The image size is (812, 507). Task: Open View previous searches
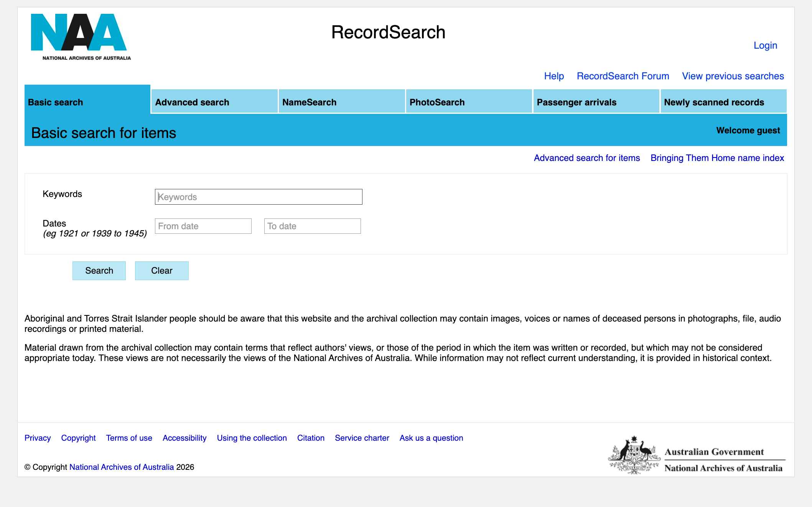(733, 76)
